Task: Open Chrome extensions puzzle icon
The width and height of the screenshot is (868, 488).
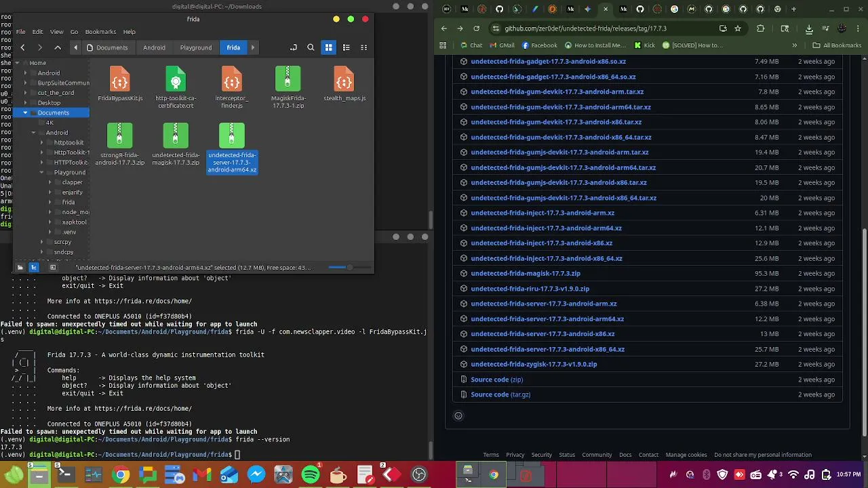Action: 760,28
